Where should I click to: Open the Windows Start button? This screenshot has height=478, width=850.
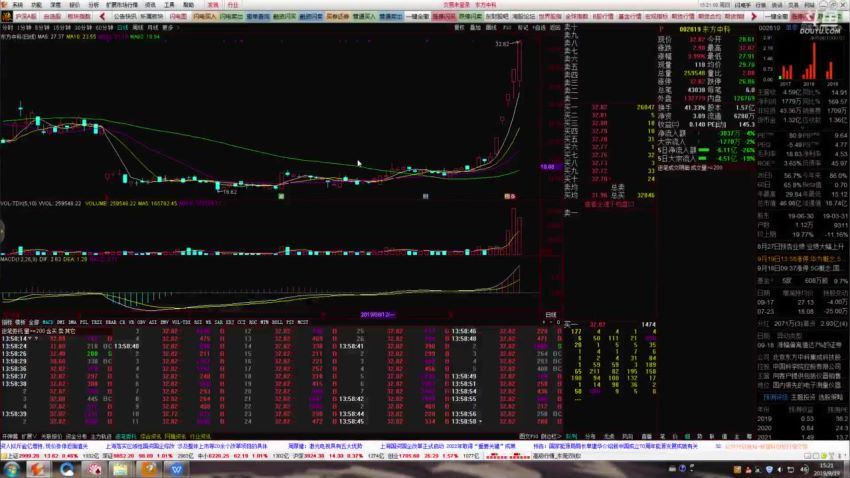click(10, 469)
